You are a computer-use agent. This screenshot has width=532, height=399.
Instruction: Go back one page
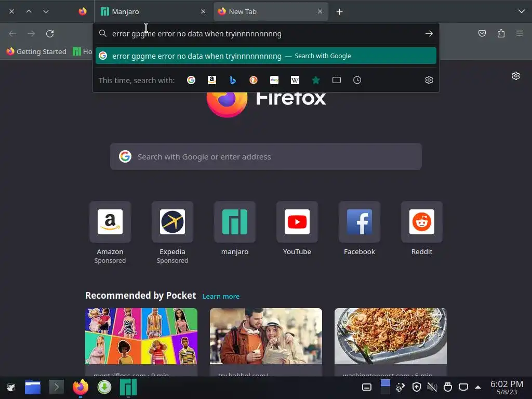tap(12, 34)
